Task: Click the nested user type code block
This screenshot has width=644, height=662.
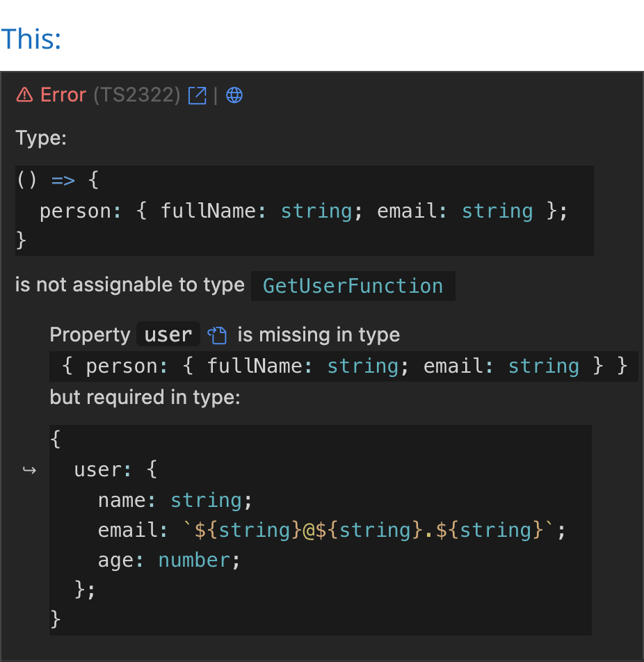Action: pyautogui.click(x=320, y=528)
